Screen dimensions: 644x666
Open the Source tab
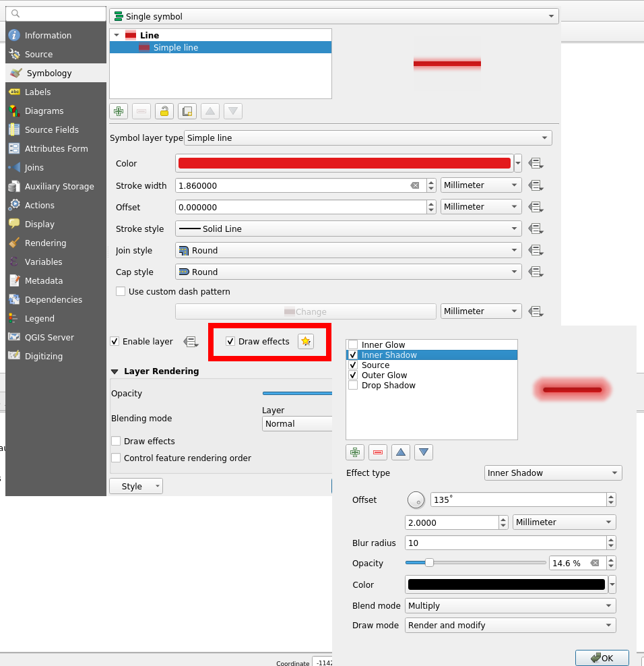click(56, 54)
